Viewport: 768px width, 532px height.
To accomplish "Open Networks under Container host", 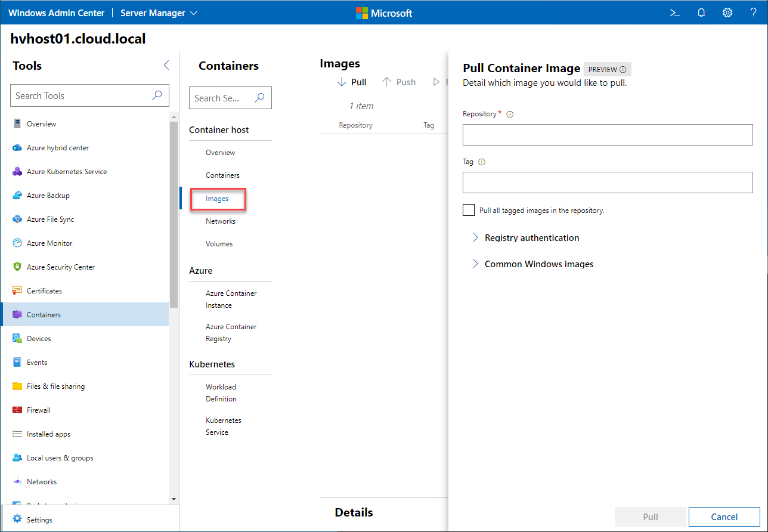I will (221, 221).
